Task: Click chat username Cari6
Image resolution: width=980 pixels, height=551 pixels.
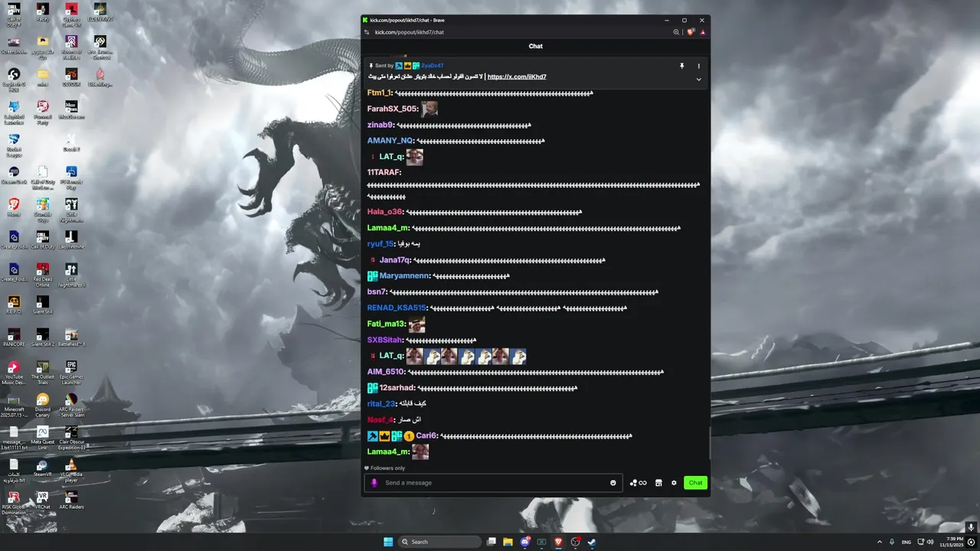Action: (426, 436)
